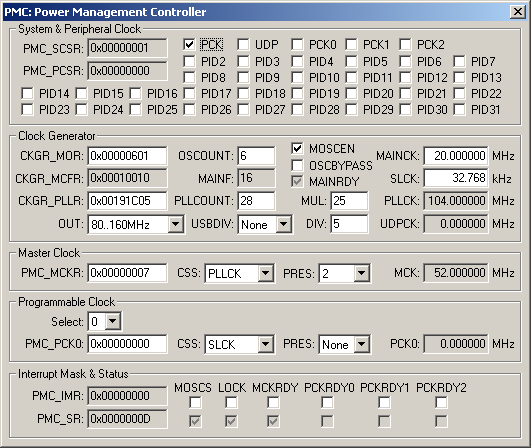This screenshot has width=531, height=448.
Task: Click the MAINCK frequency field
Action: point(456,156)
